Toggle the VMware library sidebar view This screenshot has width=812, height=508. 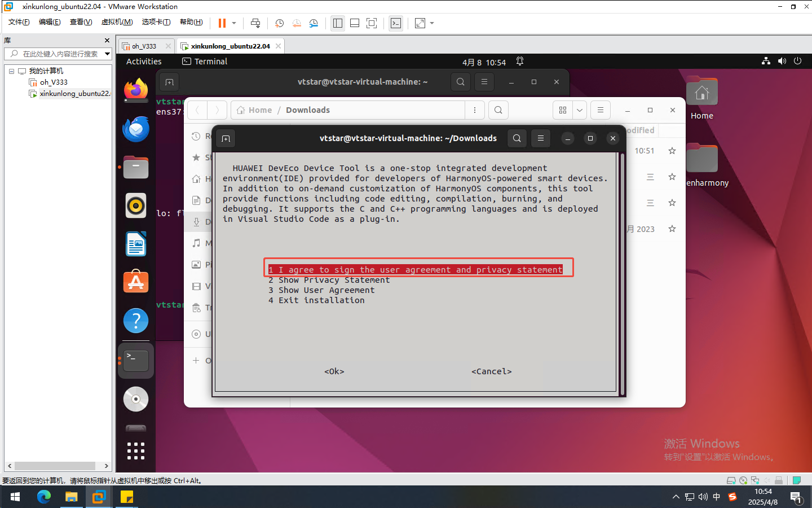[338, 23]
